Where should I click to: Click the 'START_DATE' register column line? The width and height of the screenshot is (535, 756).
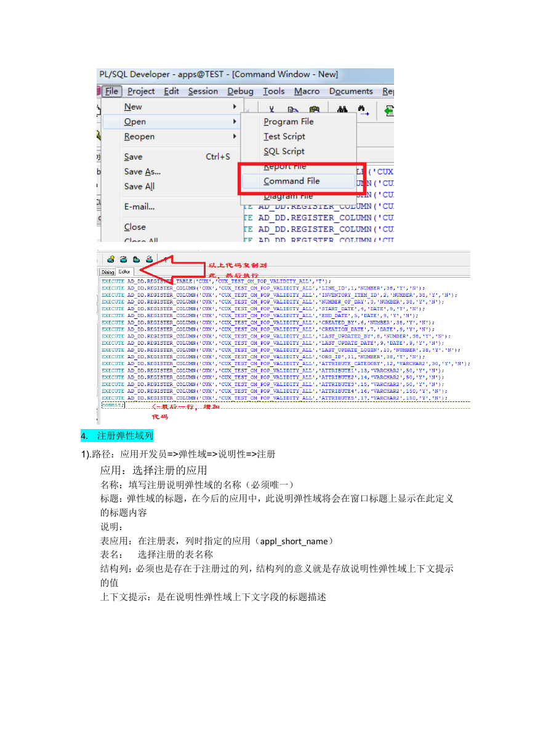tap(264, 308)
